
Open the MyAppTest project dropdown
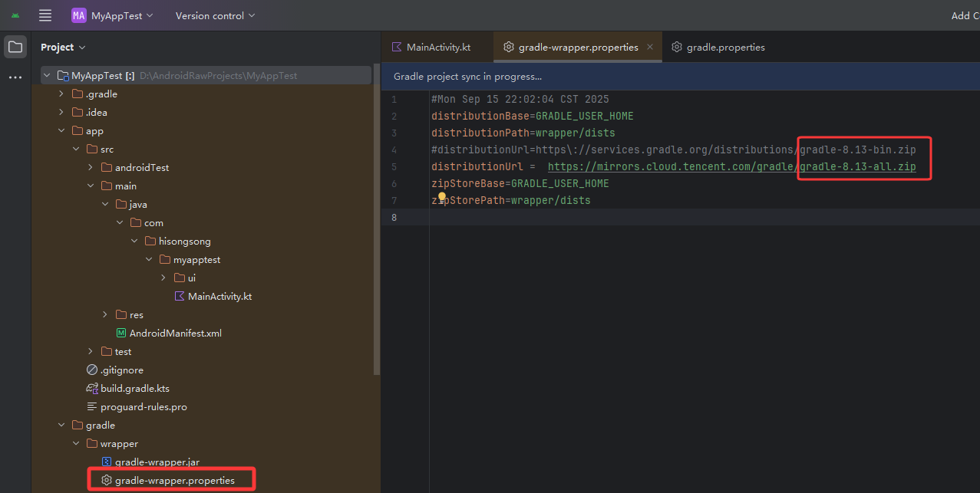[113, 15]
